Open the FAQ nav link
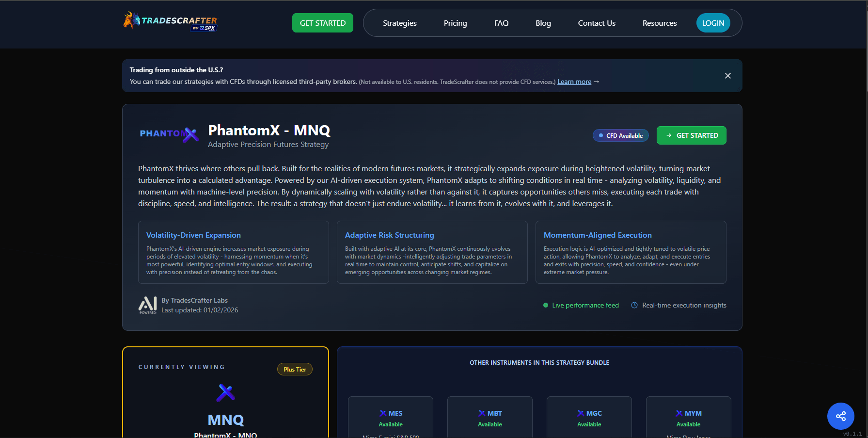 coord(502,23)
